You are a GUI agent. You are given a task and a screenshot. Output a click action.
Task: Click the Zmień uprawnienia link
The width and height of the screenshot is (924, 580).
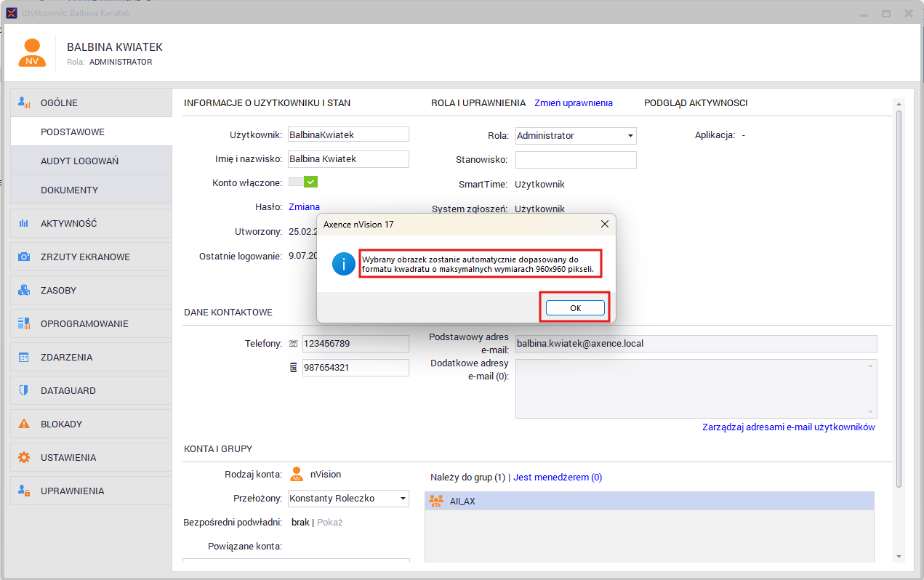pyautogui.click(x=574, y=103)
